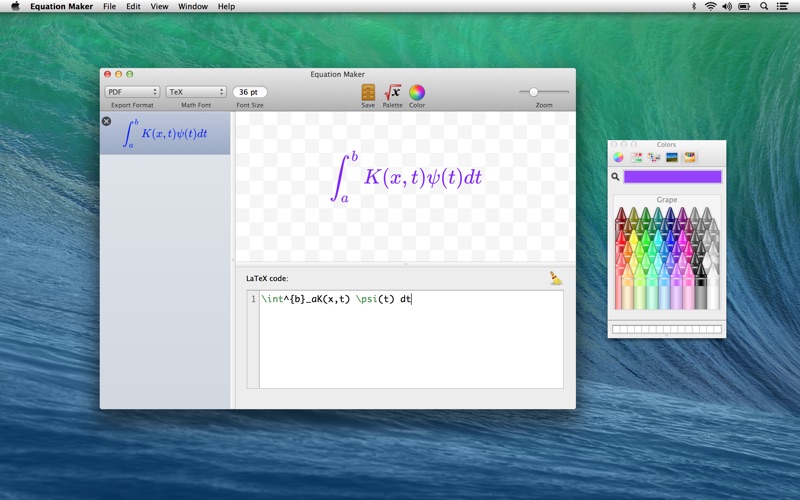The width and height of the screenshot is (800, 500).
Task: Click the volume icon in menu bar
Action: coord(727,6)
